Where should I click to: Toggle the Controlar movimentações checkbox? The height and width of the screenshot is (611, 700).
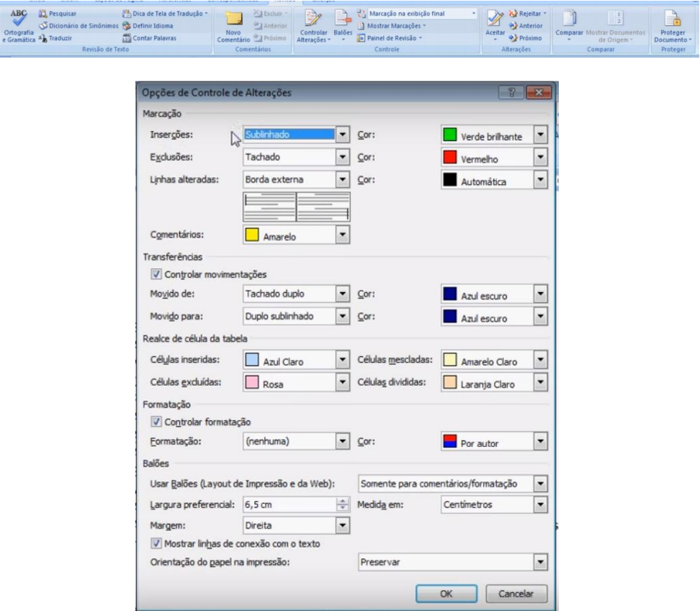click(155, 274)
